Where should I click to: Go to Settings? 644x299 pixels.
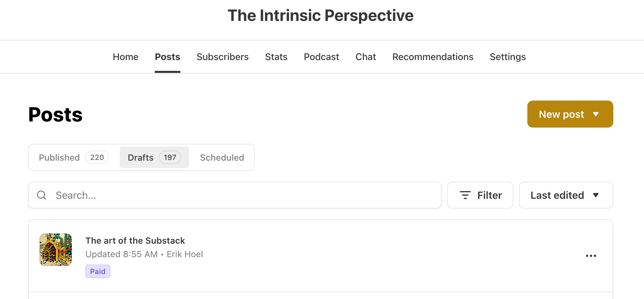point(507,57)
